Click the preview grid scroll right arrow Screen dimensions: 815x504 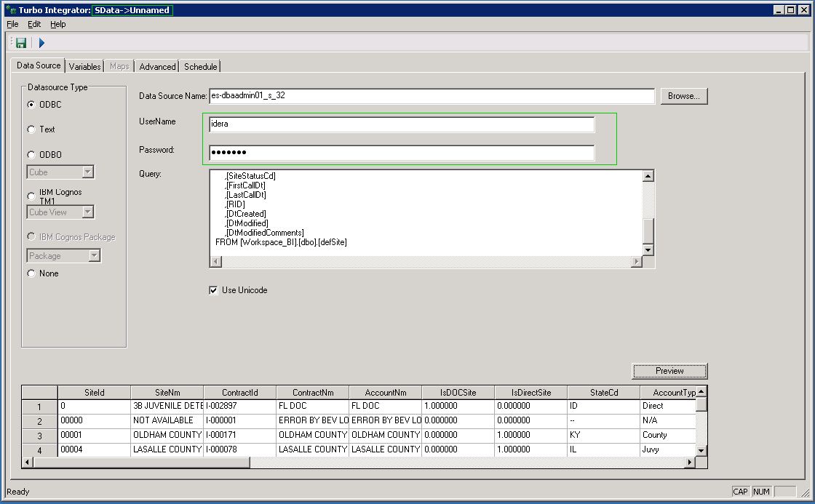[690, 462]
